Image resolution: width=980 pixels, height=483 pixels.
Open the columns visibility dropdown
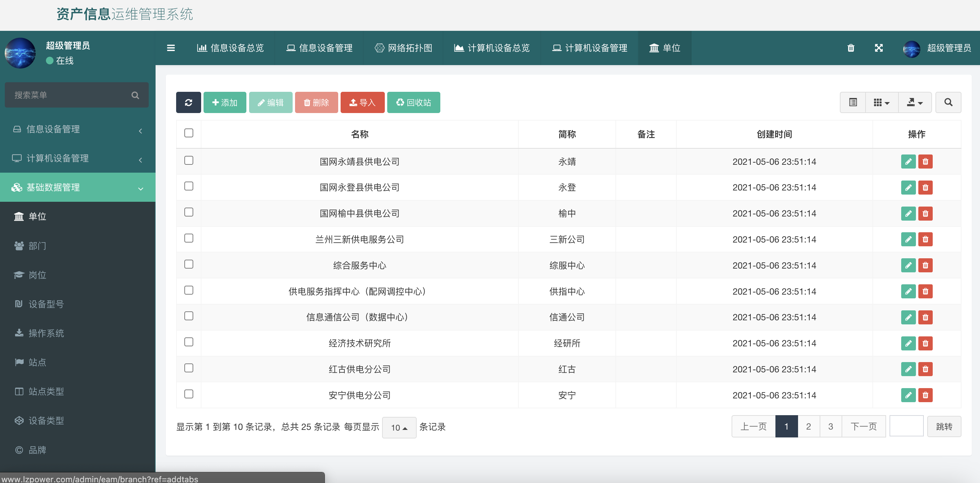(x=881, y=102)
